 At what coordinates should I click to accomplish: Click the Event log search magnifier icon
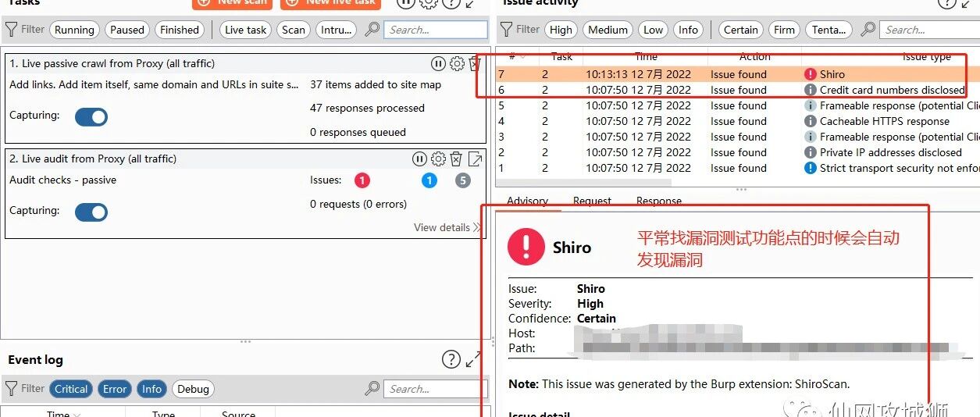(x=372, y=389)
